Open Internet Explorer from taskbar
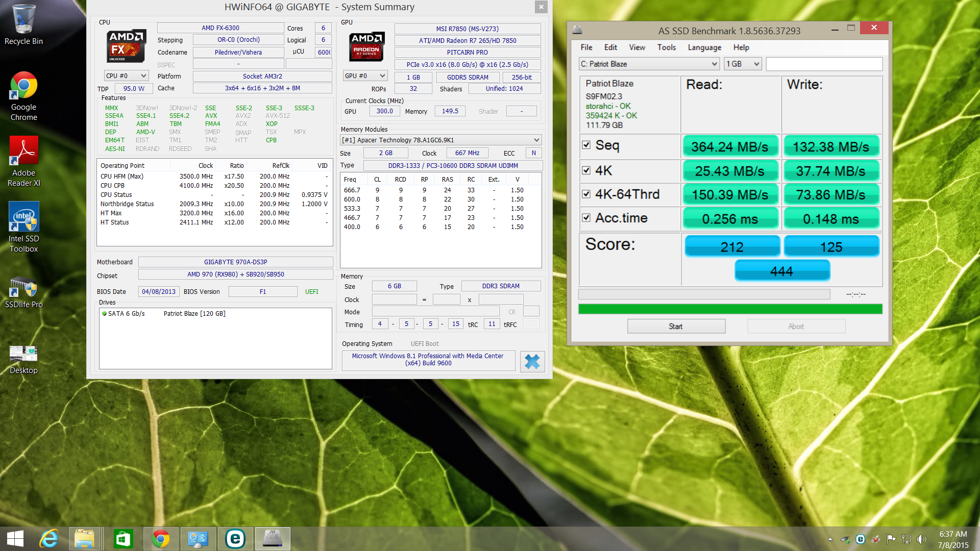The image size is (980, 551). pyautogui.click(x=49, y=539)
